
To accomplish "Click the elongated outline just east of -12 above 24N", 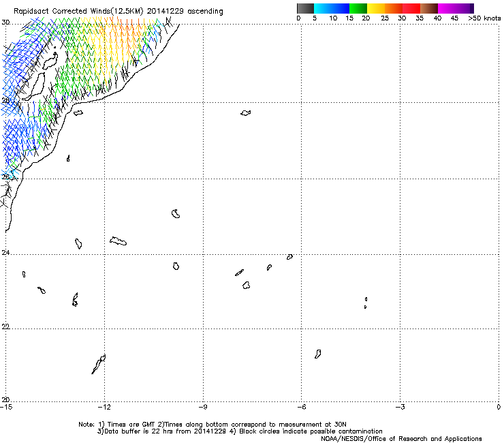I will pyautogui.click(x=119, y=241).
